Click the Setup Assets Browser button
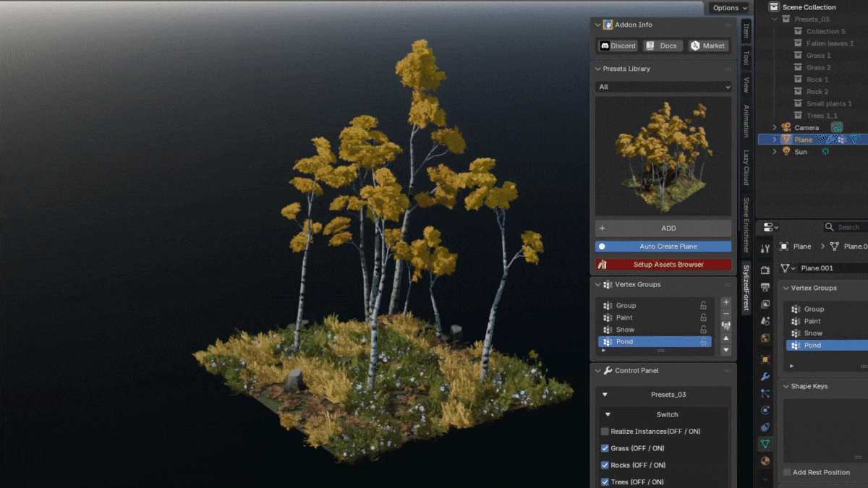This screenshot has width=868, height=488. pyautogui.click(x=663, y=265)
